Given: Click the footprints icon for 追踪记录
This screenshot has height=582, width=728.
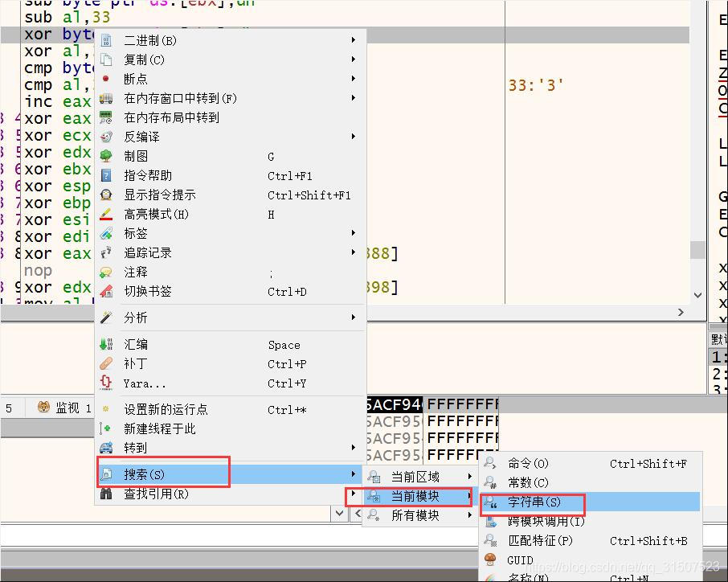Looking at the screenshot, I should click(x=106, y=252).
